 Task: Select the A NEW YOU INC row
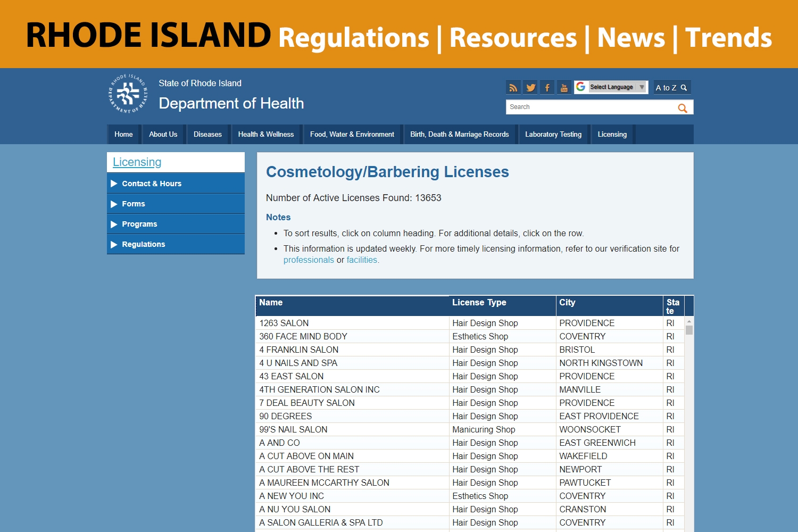pyautogui.click(x=470, y=496)
